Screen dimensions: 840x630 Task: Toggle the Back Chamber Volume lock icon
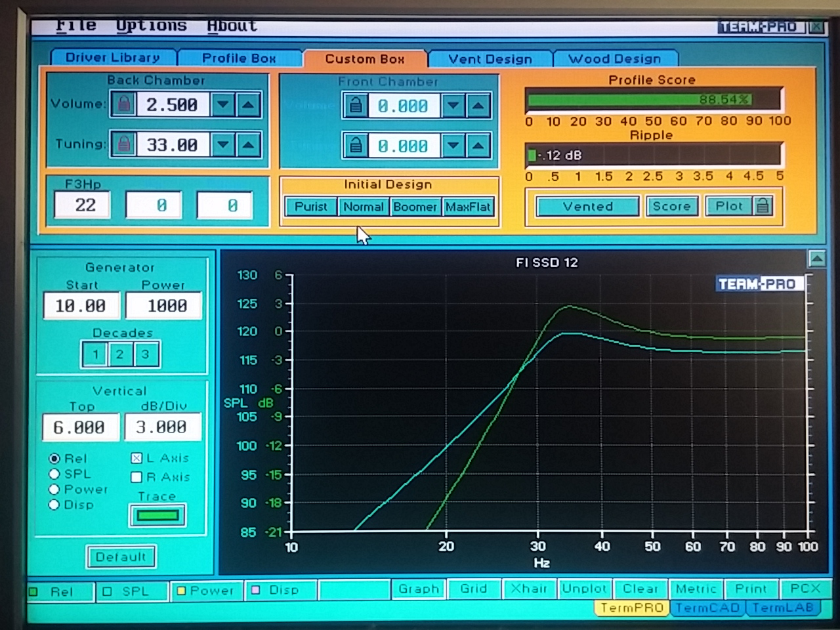tap(123, 104)
